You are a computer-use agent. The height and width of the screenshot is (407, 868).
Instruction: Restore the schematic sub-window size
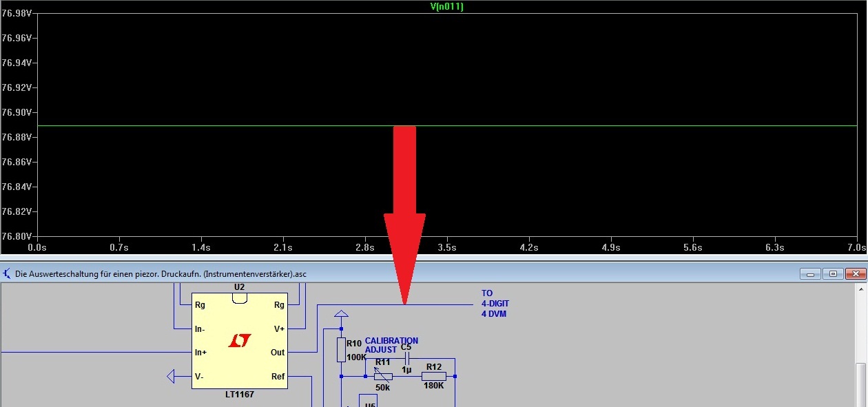pos(833,273)
